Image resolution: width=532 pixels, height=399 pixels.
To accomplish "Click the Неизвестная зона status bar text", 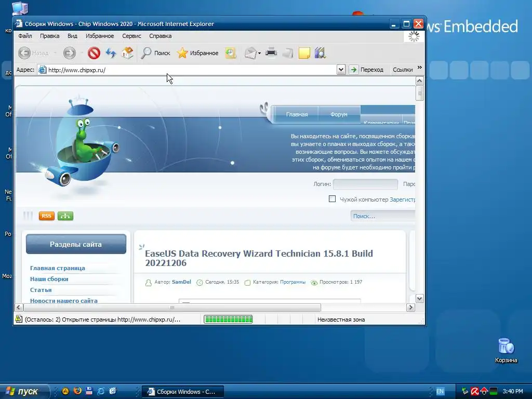I will coord(341,320).
